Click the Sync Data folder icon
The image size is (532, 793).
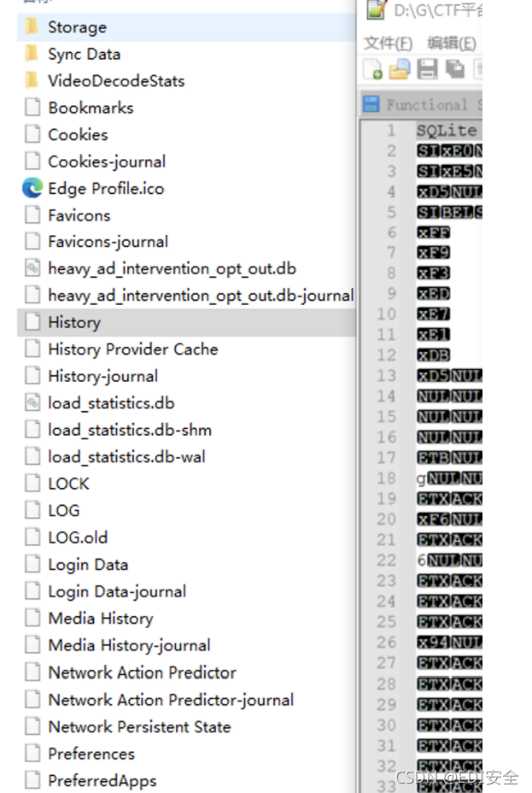coord(32,53)
